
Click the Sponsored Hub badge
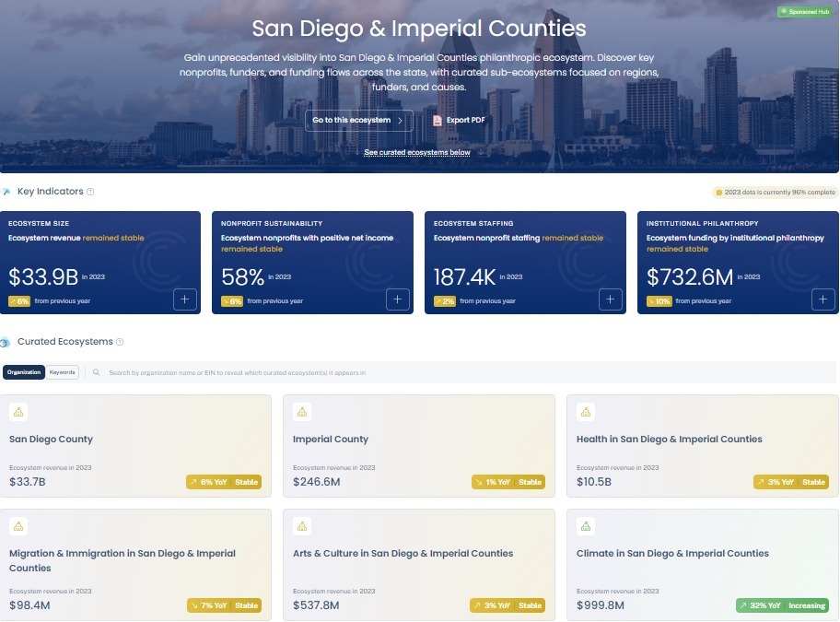806,12
